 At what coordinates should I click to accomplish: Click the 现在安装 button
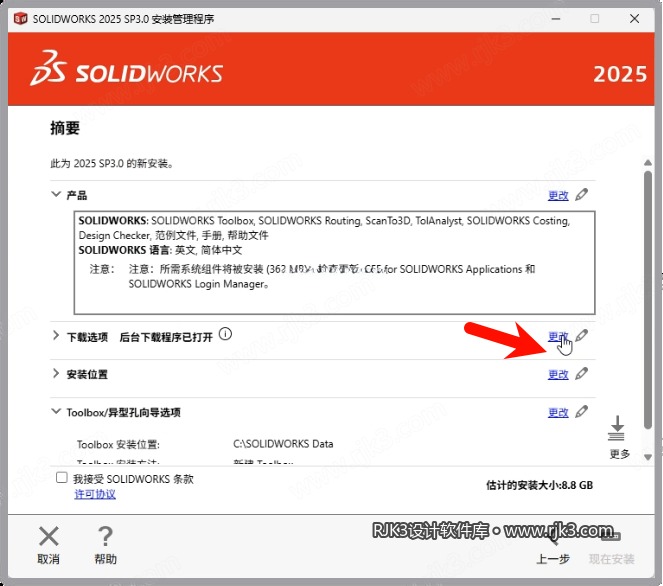click(x=611, y=548)
